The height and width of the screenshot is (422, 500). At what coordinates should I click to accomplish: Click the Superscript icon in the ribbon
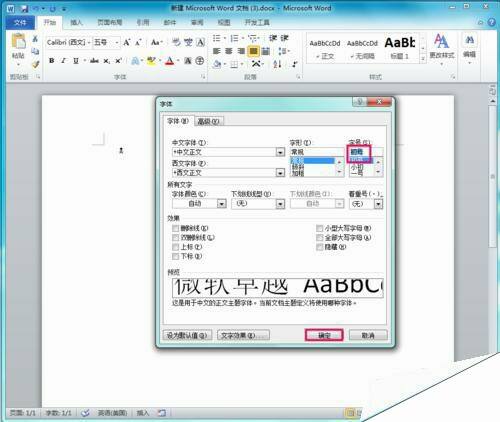pyautogui.click(x=118, y=61)
